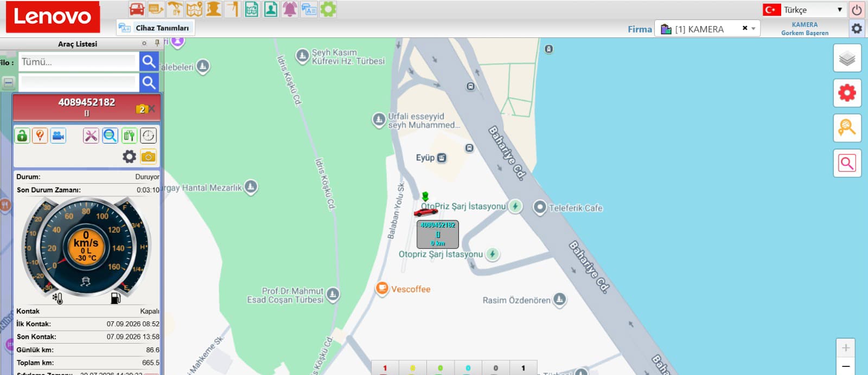Click the vehicle search input field
Viewport: 868px width, 375px height.
[79, 82]
